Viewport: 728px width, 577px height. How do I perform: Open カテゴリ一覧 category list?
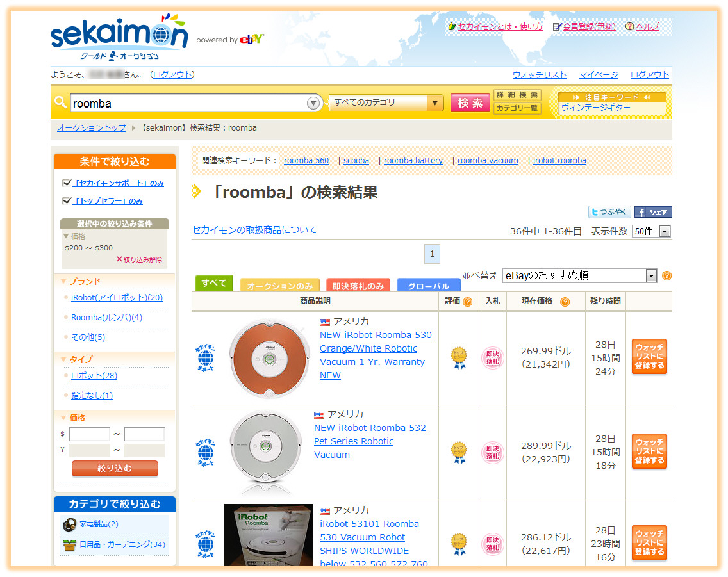(517, 108)
